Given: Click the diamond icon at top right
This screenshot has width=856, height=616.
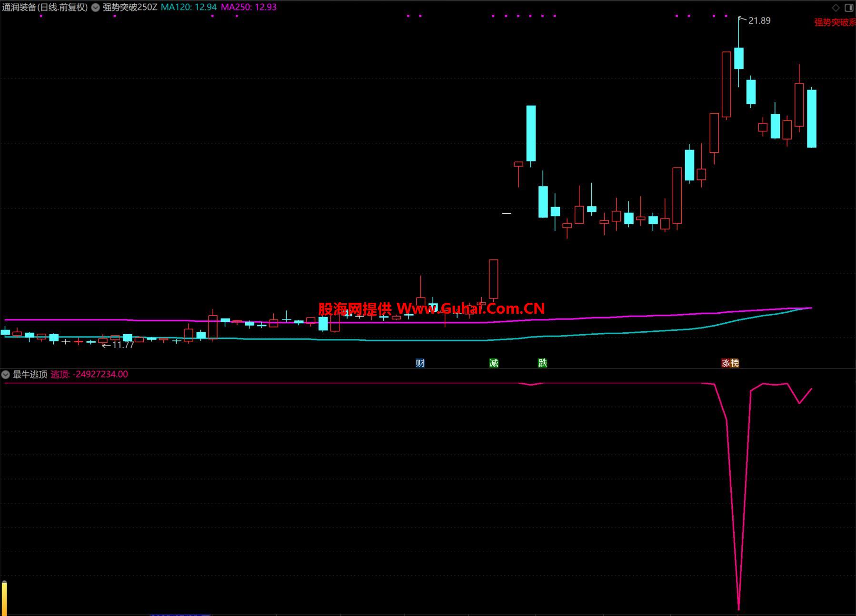Looking at the screenshot, I should coord(836,8).
